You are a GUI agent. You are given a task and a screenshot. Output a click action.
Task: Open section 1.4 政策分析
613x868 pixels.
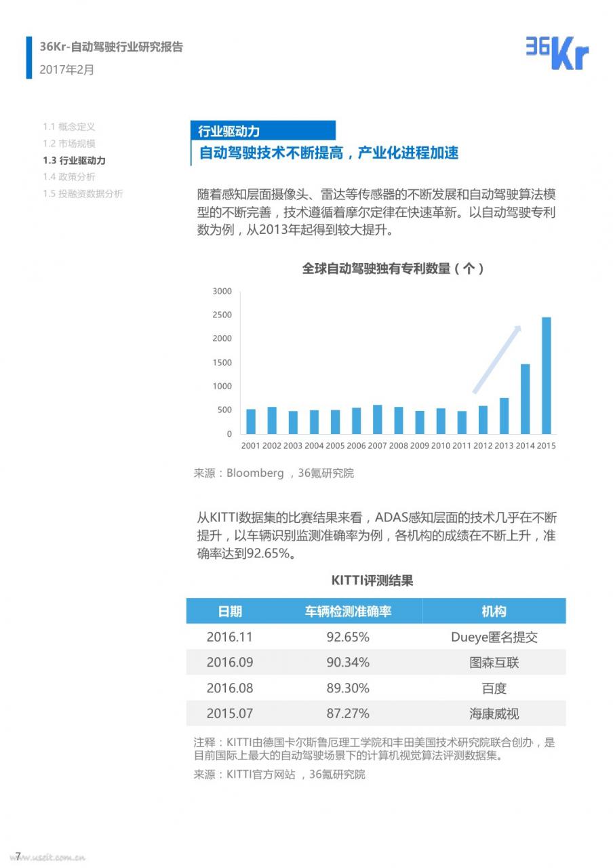pos(69,177)
